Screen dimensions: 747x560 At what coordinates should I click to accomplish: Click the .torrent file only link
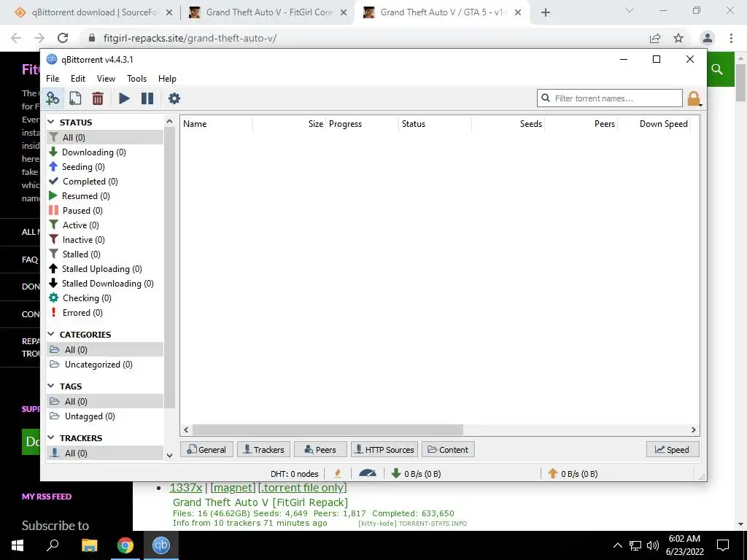pos(304,488)
